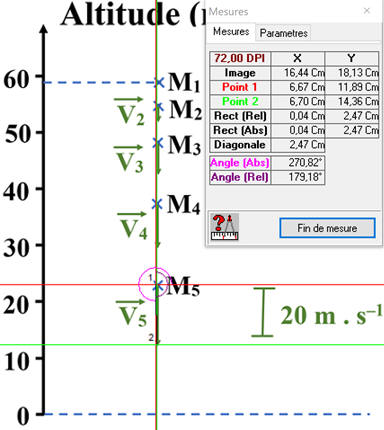This screenshot has height=430, width=384.
Task: Click the blue cross at M4
Action: (x=157, y=204)
